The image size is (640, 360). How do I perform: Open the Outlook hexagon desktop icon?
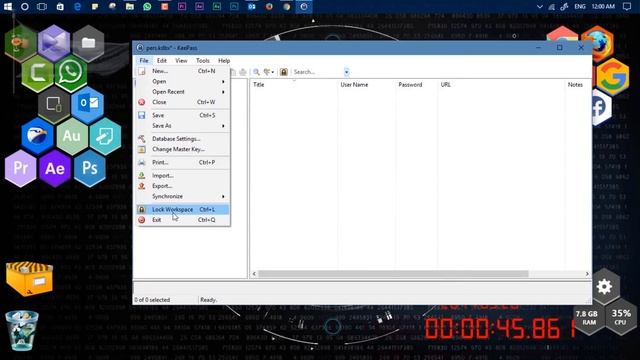(88, 104)
